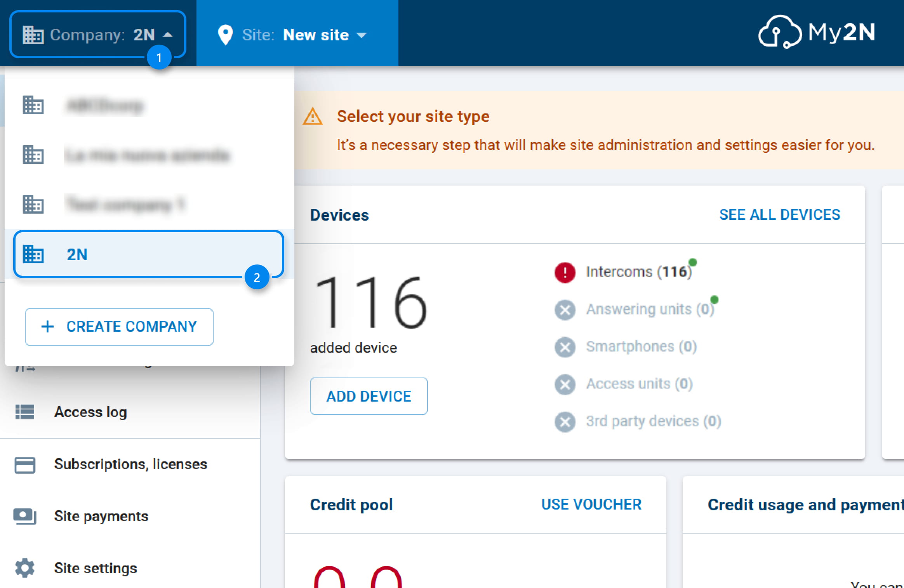
Task: Click the card icon beside Subscriptions, licenses
Action: click(25, 465)
